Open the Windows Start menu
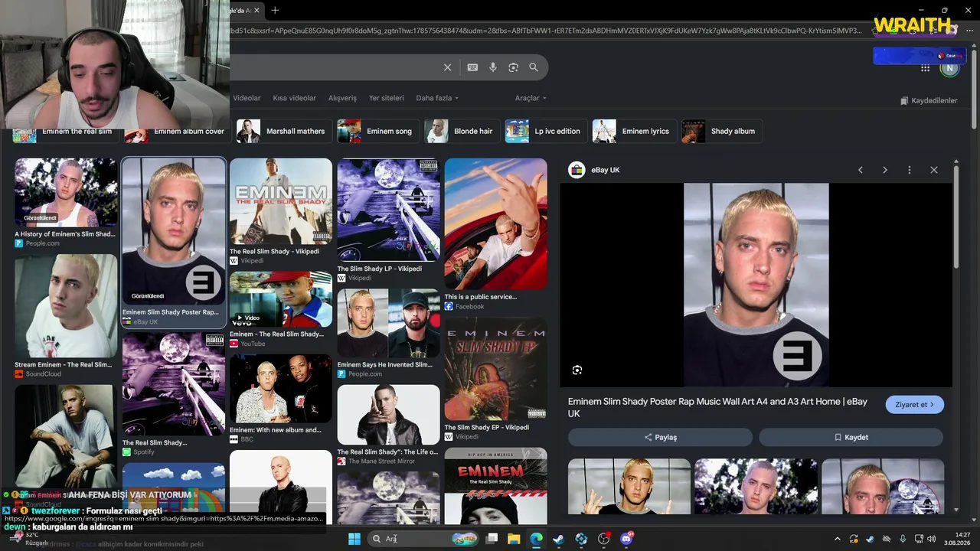980x551 pixels. click(354, 539)
